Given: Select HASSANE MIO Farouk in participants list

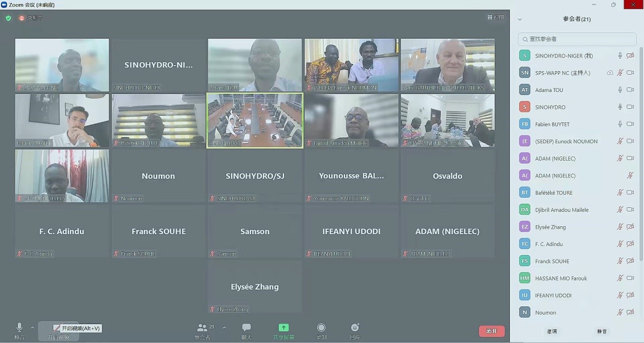Looking at the screenshot, I should pos(577,278).
